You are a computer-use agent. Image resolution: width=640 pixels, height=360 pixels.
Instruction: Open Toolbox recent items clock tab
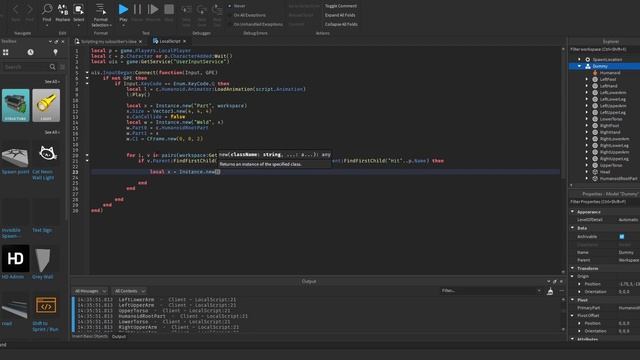[x=31, y=52]
